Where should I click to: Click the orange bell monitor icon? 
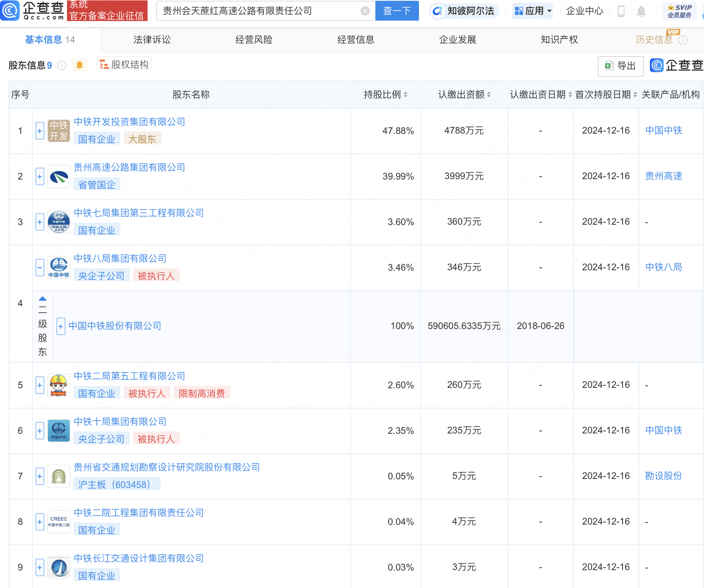79,65
